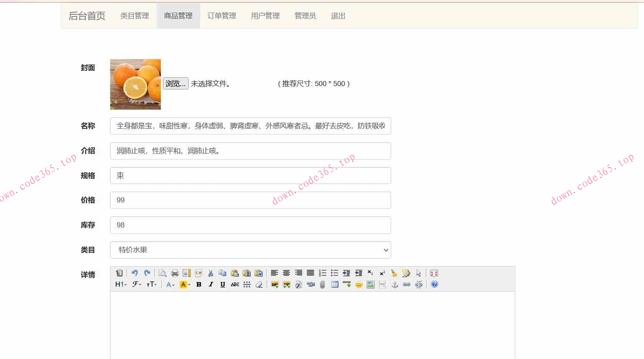Toggle bold formatting in the detail editor
This screenshot has height=359, width=644.
(198, 284)
